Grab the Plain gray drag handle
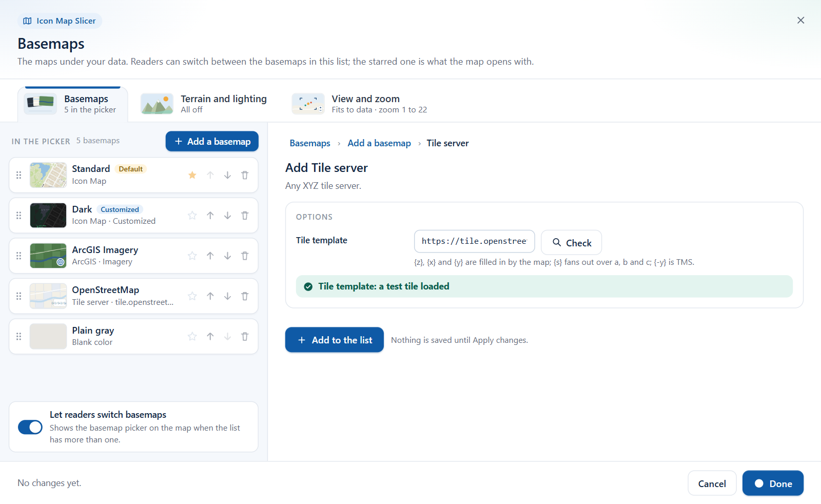 click(19, 336)
